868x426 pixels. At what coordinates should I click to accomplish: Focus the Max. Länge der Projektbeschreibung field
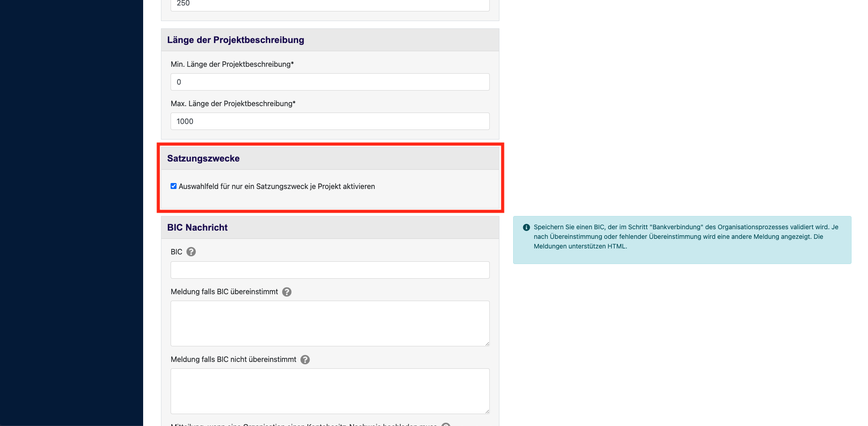click(x=330, y=121)
